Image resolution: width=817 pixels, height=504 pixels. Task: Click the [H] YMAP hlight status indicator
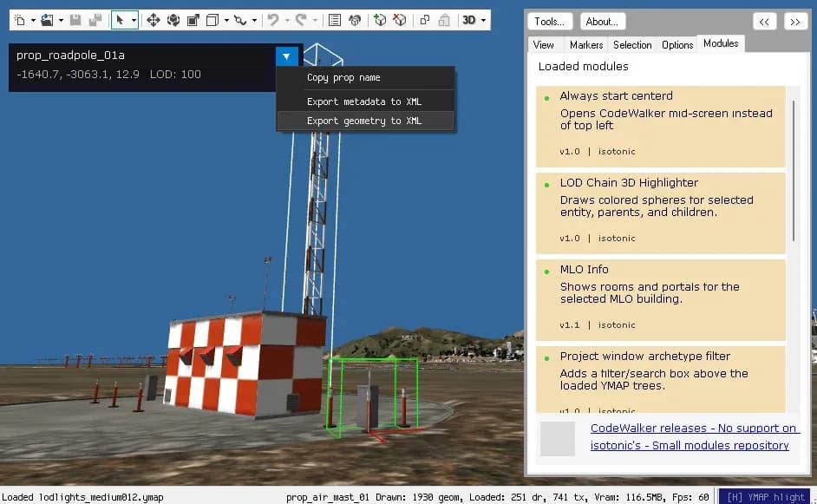(766, 497)
